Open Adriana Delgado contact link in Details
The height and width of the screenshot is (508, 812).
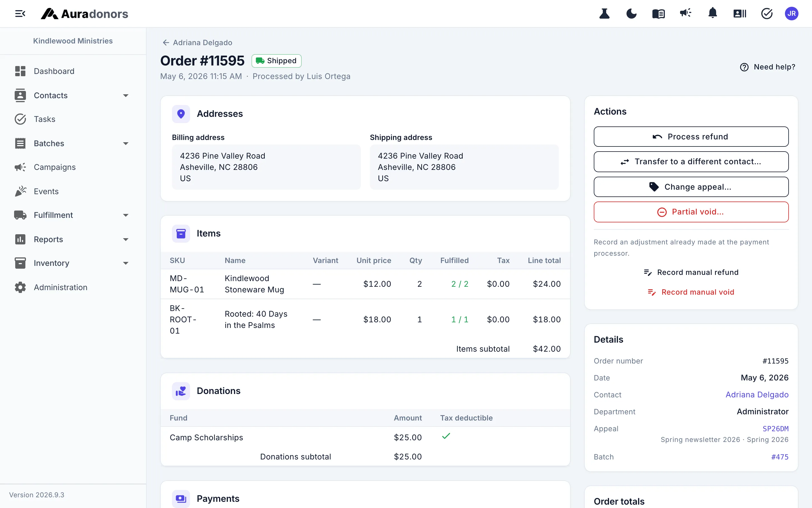(757, 395)
